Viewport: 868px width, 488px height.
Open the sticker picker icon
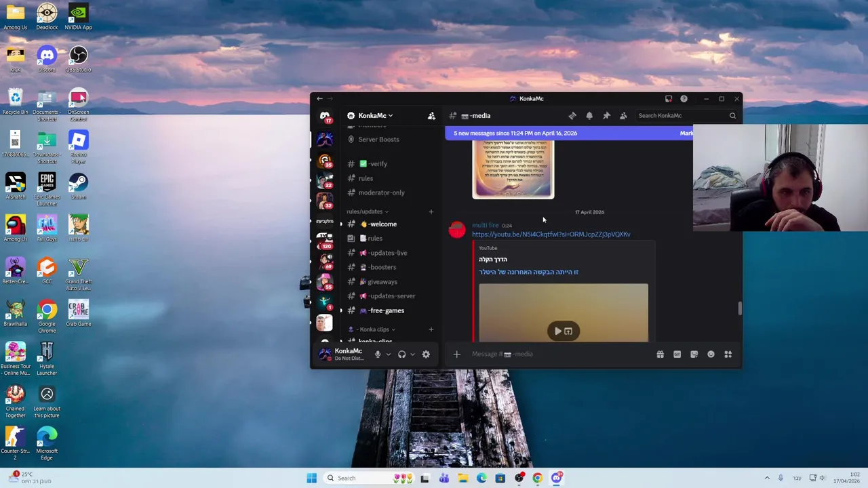tap(694, 354)
